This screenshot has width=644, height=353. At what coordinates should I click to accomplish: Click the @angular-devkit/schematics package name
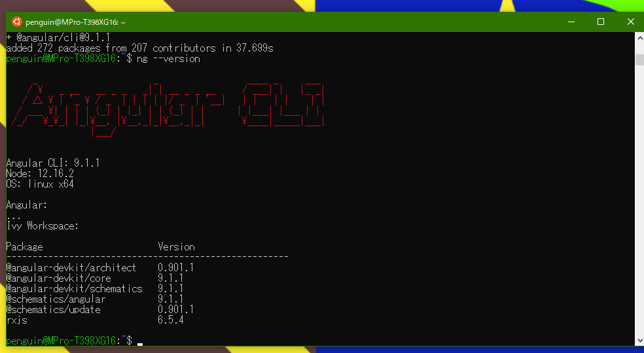[x=75, y=288]
